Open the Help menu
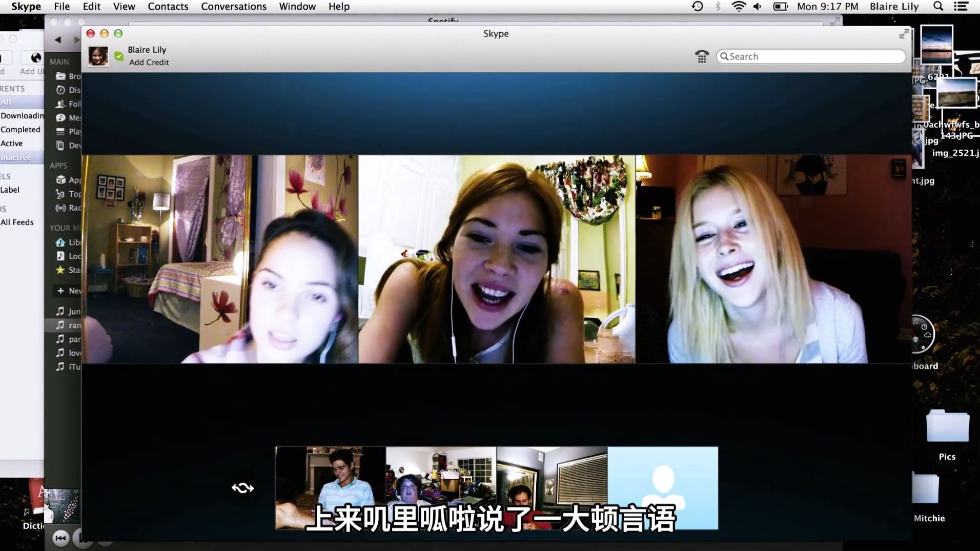The height and width of the screenshot is (551, 980). (x=339, y=7)
